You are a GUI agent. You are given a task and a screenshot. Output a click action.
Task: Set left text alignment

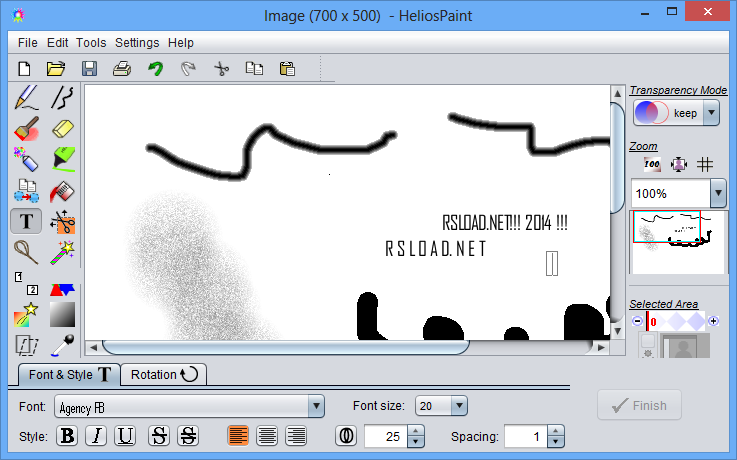(x=238, y=436)
